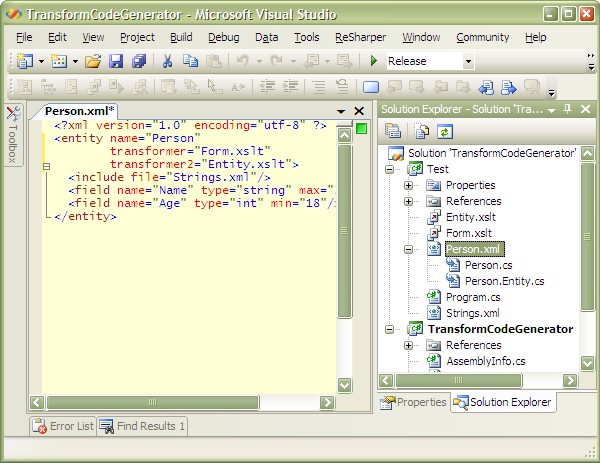Viewport: 600px width, 463px height.
Task: Open Solution Explorer window position dropdown
Action: (551, 110)
